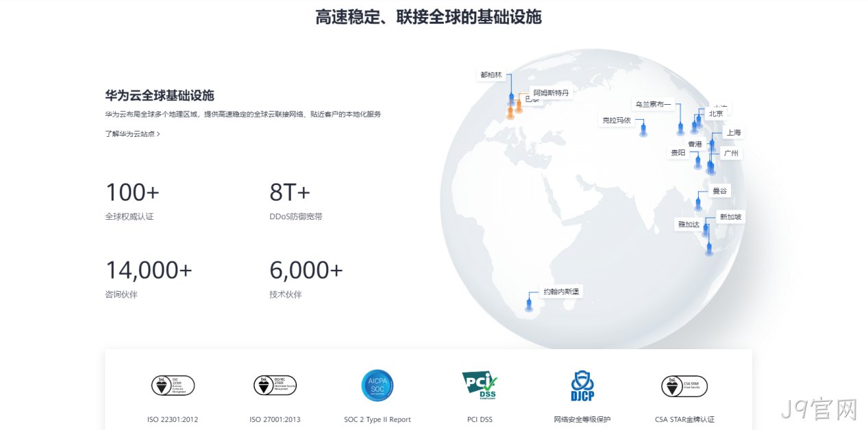Click the 上海 map label
The width and height of the screenshot is (868, 430).
[734, 132]
